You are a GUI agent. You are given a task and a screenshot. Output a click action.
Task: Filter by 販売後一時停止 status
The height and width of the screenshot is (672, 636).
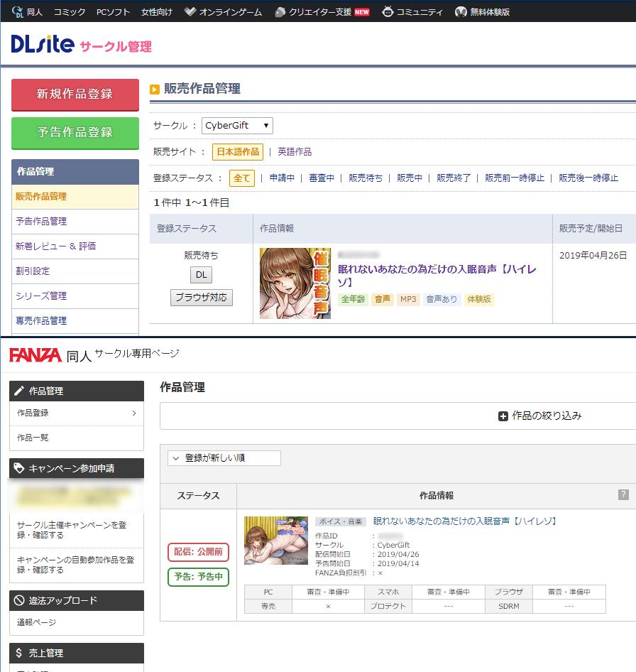[x=588, y=178]
